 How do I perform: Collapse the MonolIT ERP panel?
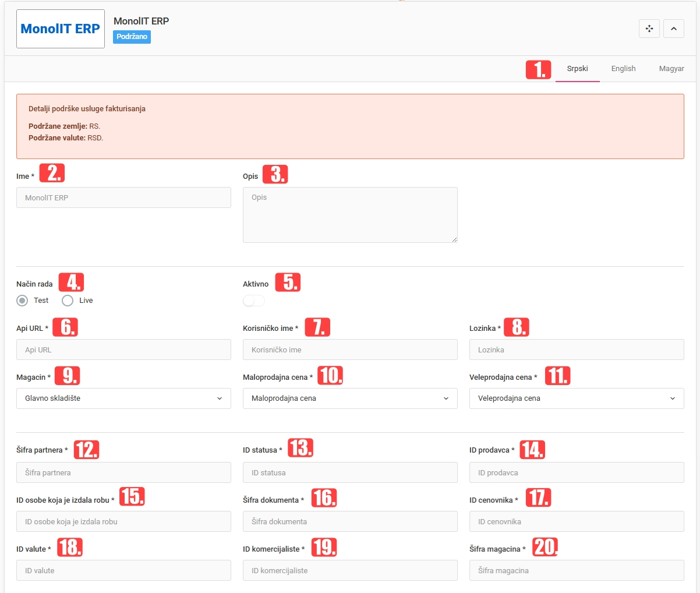pos(674,29)
